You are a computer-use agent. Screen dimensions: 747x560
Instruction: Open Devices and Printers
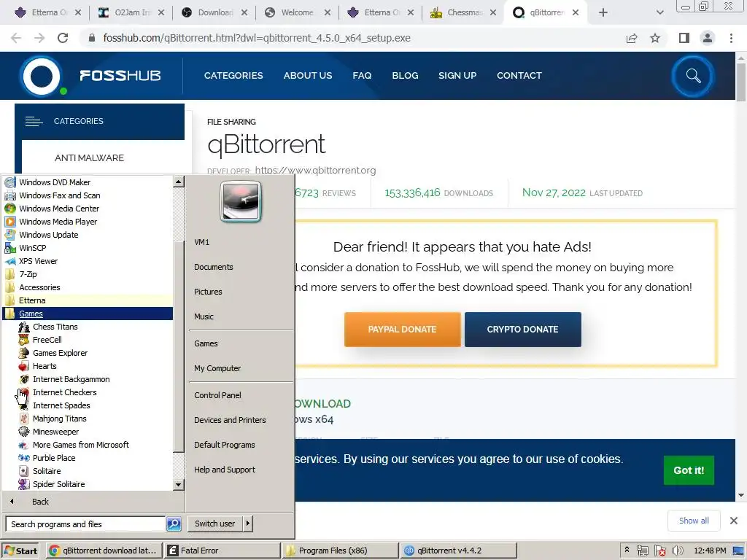pos(230,420)
